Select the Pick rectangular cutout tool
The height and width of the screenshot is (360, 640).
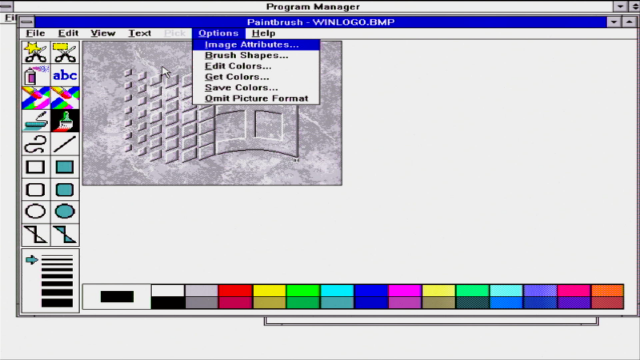coord(65,52)
